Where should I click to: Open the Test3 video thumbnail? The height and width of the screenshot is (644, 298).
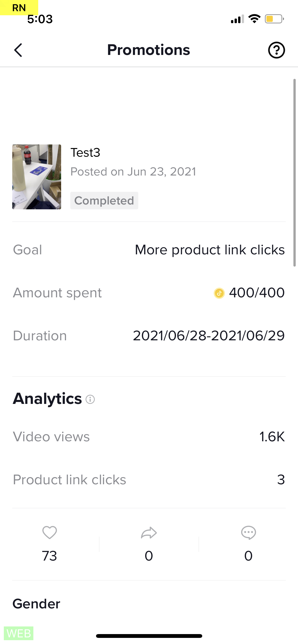37,177
